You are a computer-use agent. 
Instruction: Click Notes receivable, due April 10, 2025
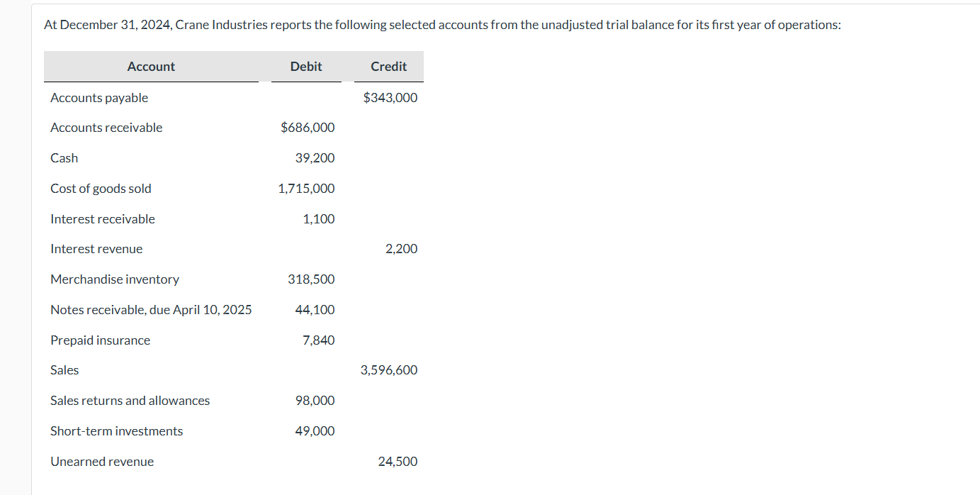pos(151,310)
